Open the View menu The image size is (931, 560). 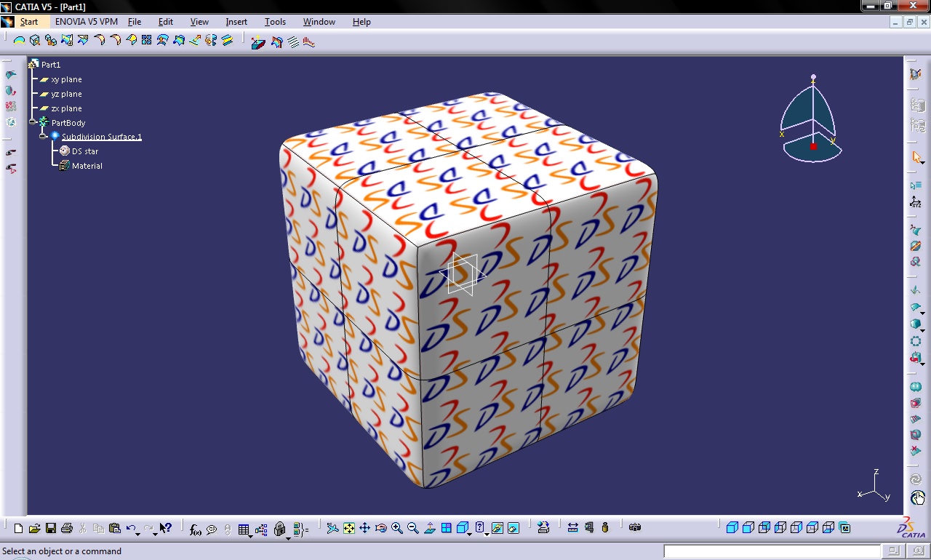[199, 22]
